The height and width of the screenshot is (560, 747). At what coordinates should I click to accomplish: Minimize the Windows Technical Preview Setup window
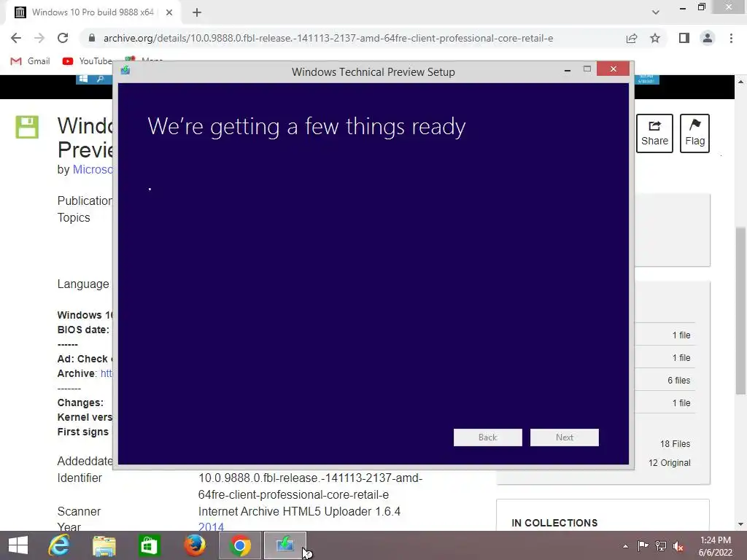[x=567, y=70]
